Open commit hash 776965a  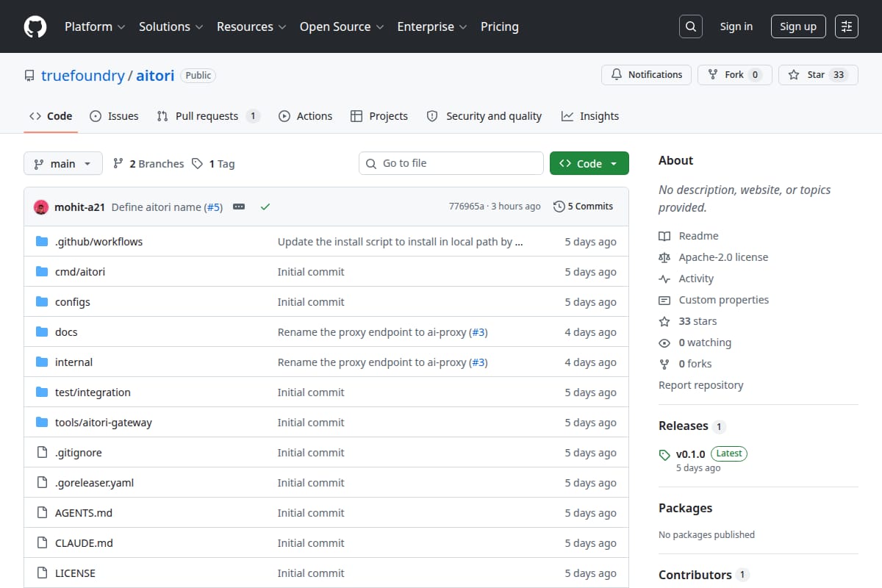coord(467,207)
